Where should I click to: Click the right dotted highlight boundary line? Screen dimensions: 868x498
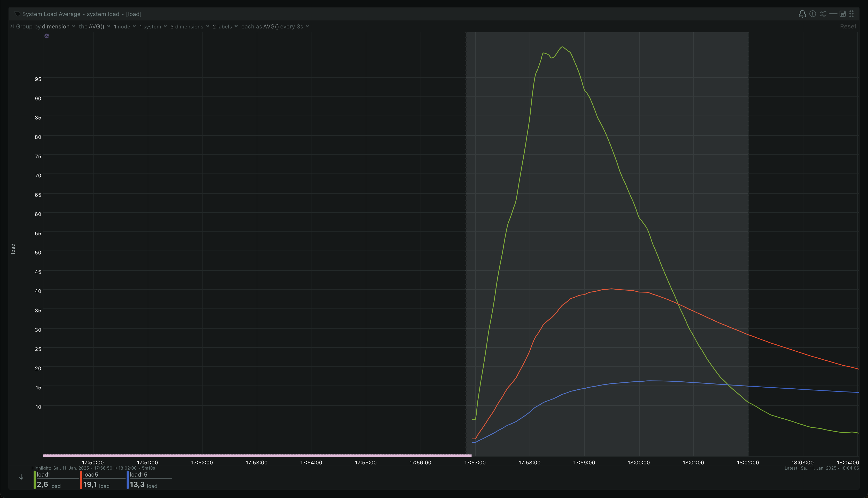click(748, 244)
